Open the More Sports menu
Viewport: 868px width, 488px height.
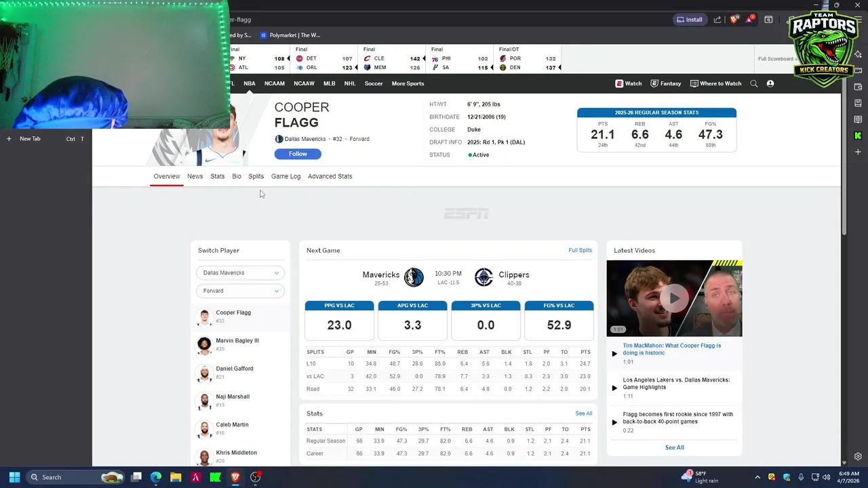coord(408,83)
